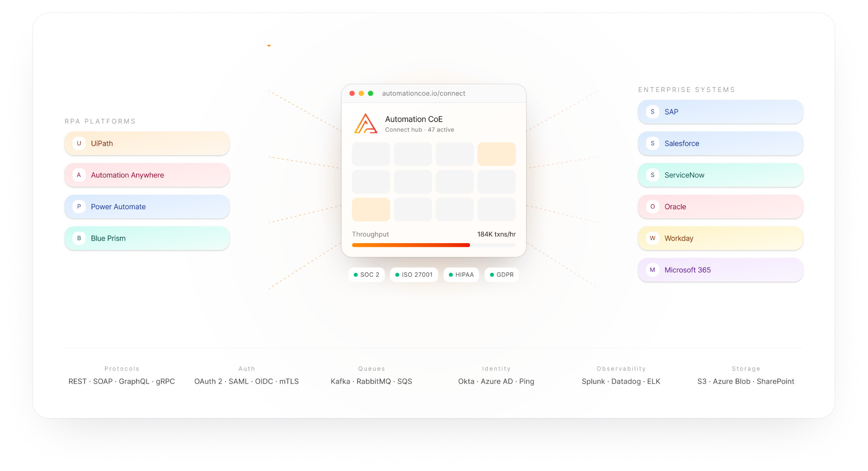Click the highlighted orange tile in bottom row
868x471 pixels.
point(371,209)
